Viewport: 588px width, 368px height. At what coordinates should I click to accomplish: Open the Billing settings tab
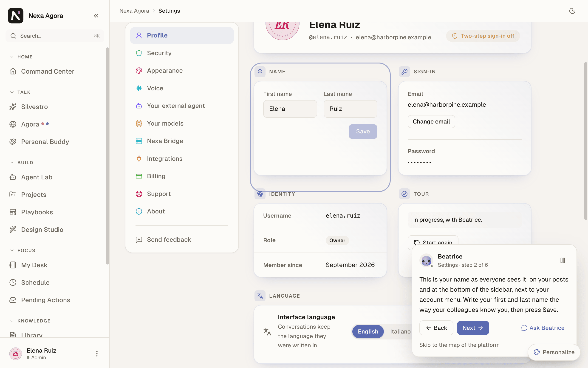(x=182, y=176)
